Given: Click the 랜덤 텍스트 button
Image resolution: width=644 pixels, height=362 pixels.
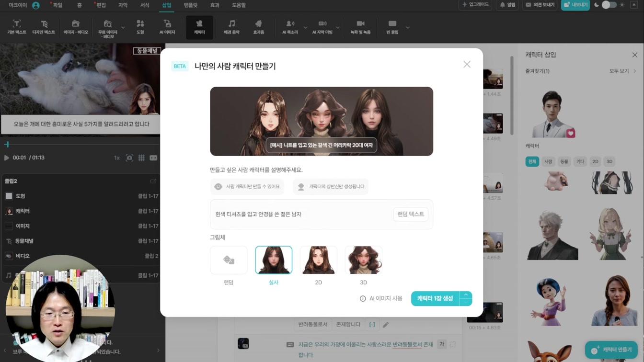Looking at the screenshot, I should tap(411, 214).
